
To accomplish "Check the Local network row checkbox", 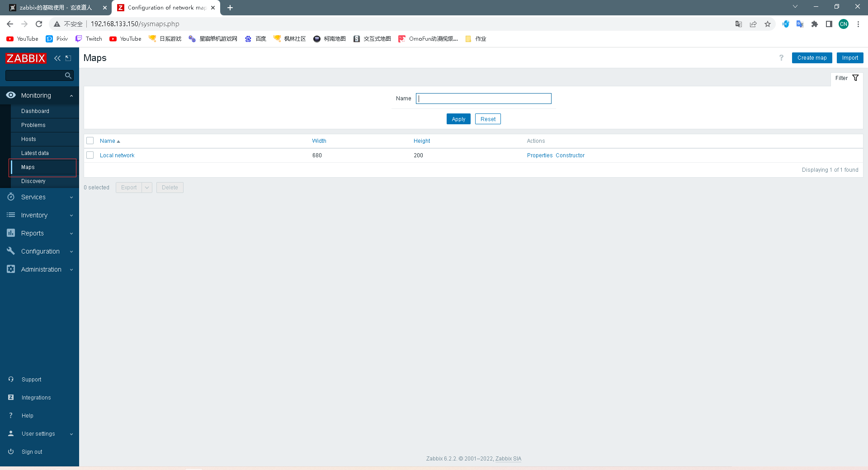I will [x=90, y=155].
